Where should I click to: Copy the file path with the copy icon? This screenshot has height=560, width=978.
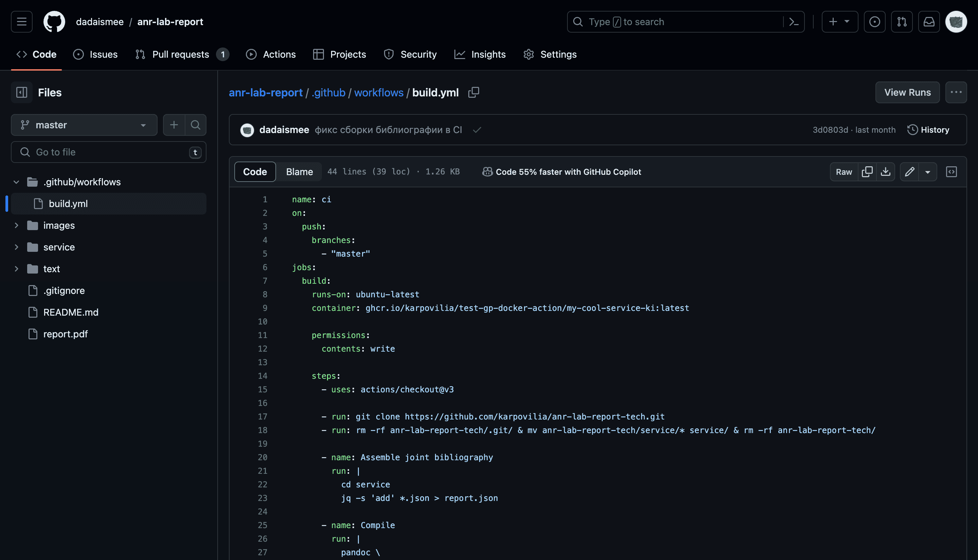474,92
